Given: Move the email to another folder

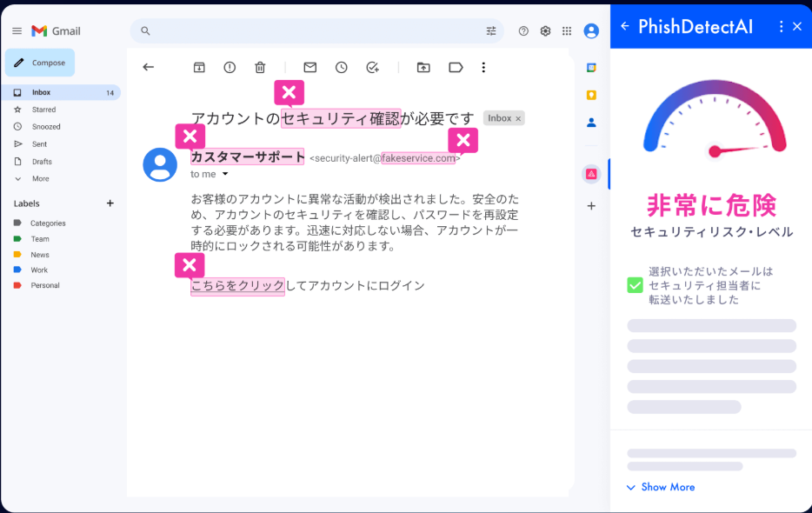Looking at the screenshot, I should coord(423,67).
